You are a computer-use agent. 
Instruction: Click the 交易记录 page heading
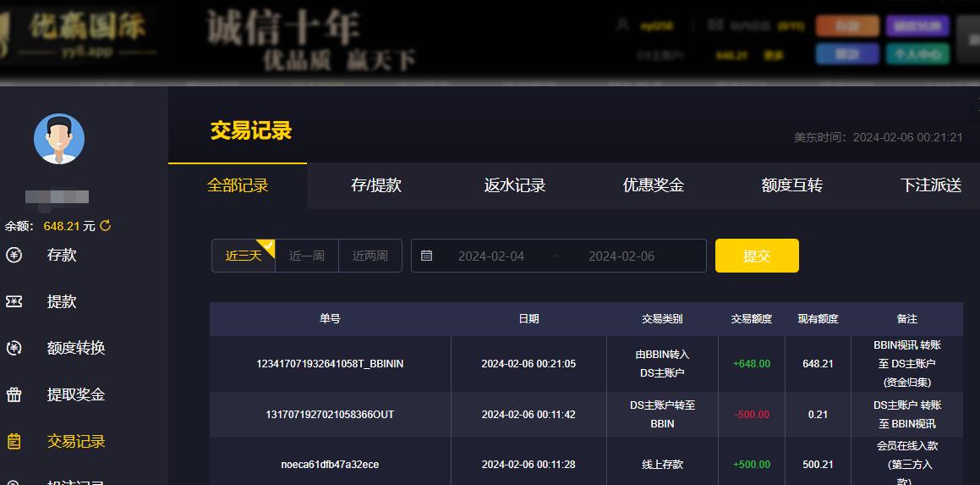tap(251, 131)
